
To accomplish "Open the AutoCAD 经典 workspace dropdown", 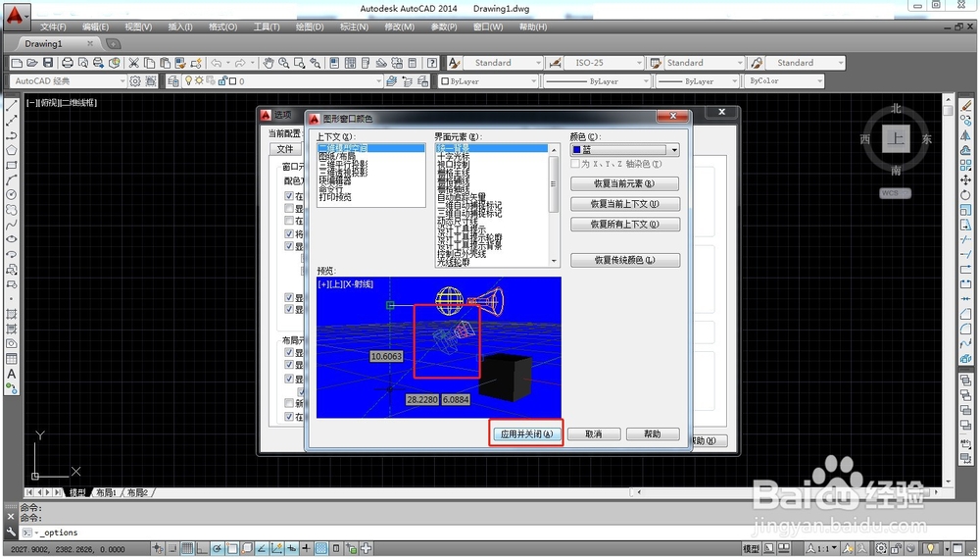I will point(69,81).
